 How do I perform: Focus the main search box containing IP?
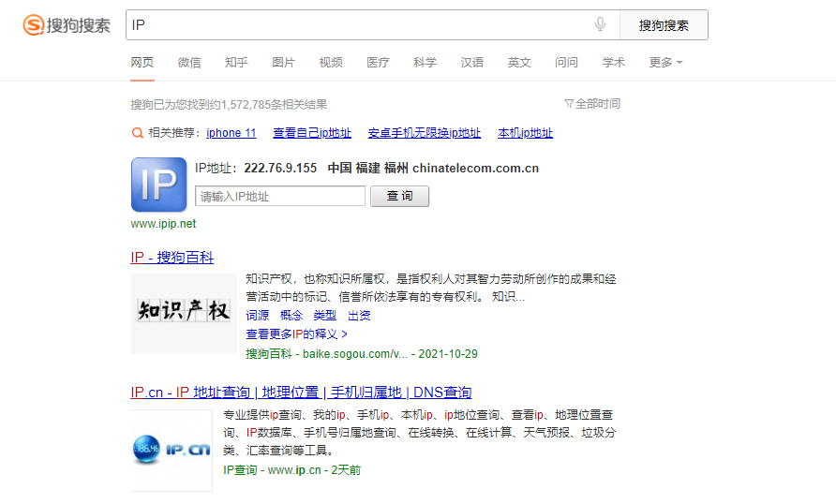(x=373, y=25)
